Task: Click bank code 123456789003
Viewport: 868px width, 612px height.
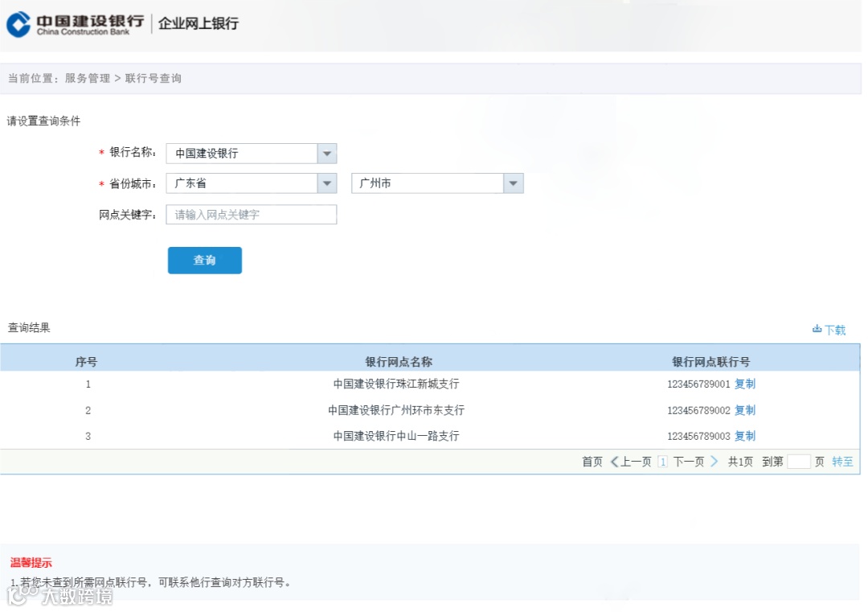Action: (698, 437)
